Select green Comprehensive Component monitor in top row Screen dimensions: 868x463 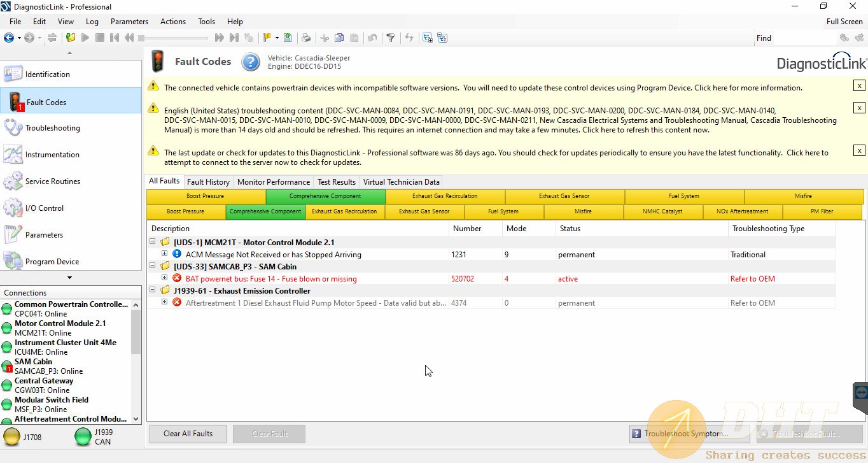[x=325, y=196]
